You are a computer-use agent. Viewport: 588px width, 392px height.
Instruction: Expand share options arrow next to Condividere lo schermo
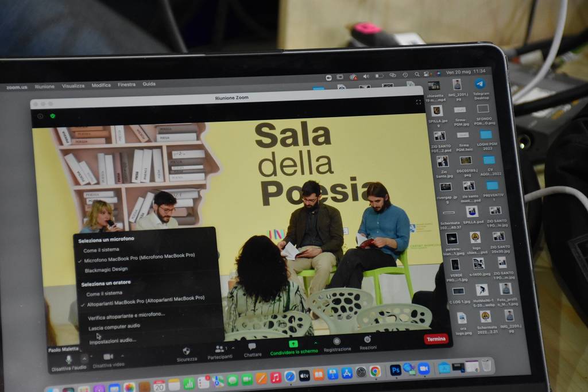(315, 343)
